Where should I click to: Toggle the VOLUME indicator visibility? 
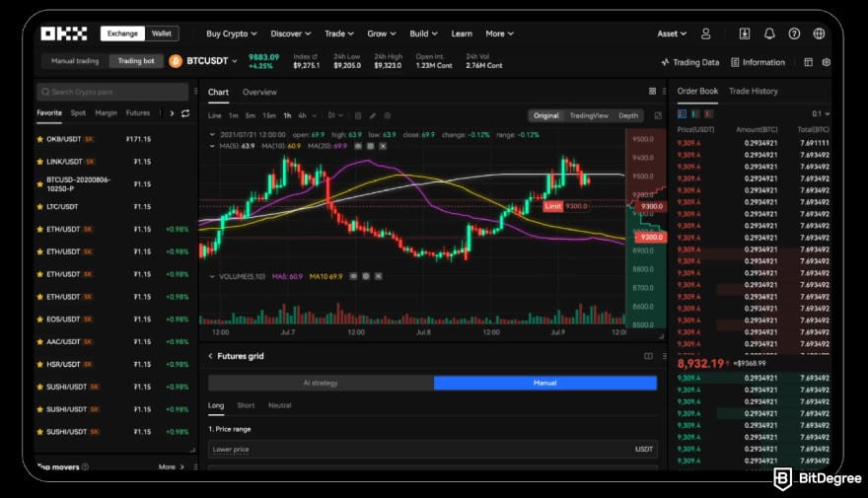(x=353, y=276)
